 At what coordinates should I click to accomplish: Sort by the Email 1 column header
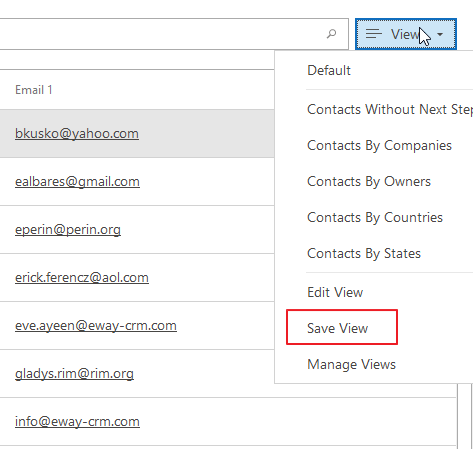click(34, 90)
